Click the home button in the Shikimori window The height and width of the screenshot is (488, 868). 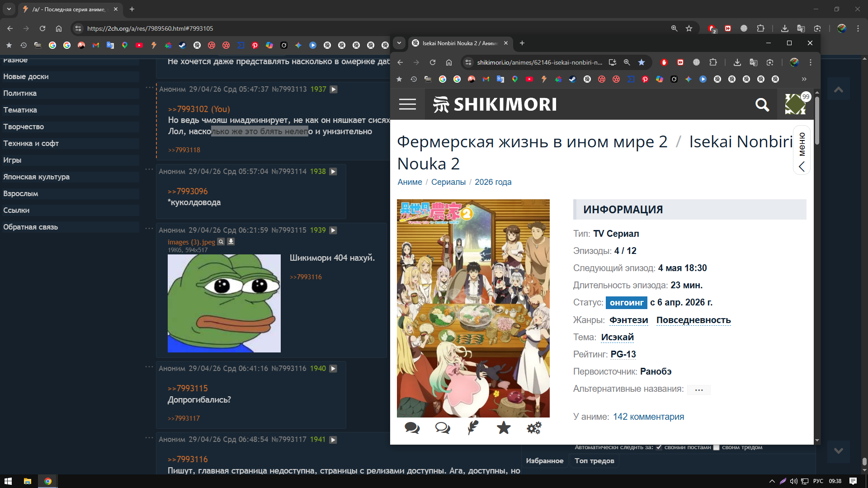[449, 62]
